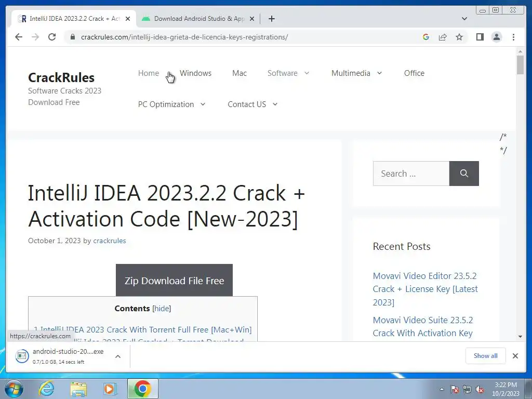
Task: Hide the Contents table via hide link
Action: 162,309
